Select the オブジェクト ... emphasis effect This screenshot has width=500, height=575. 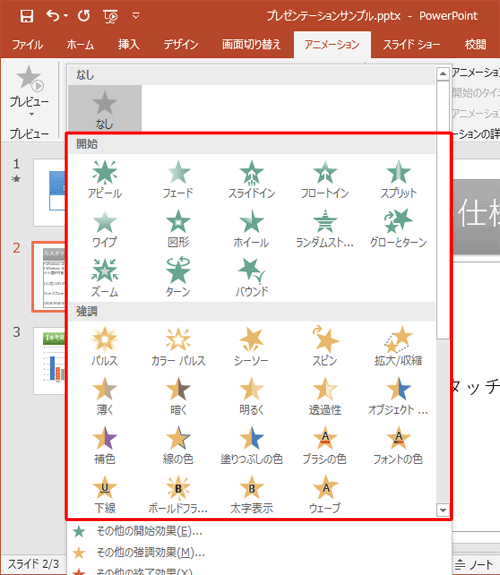(x=398, y=396)
